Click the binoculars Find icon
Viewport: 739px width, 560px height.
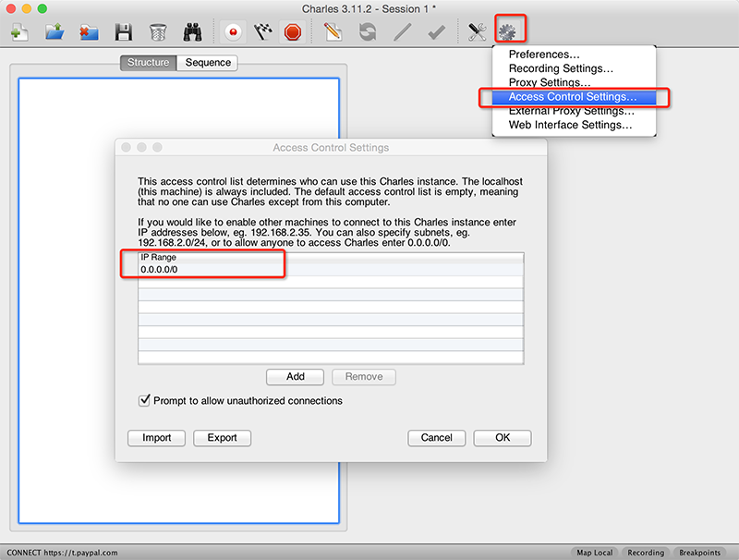click(x=192, y=32)
